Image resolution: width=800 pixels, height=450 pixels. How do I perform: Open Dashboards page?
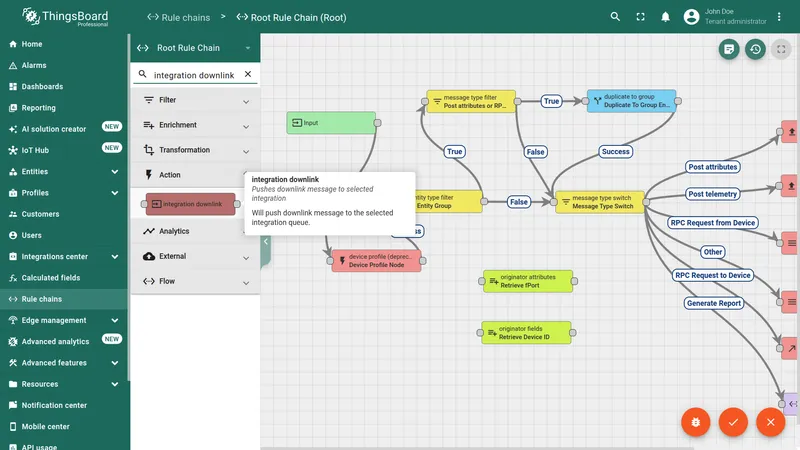click(64, 86)
